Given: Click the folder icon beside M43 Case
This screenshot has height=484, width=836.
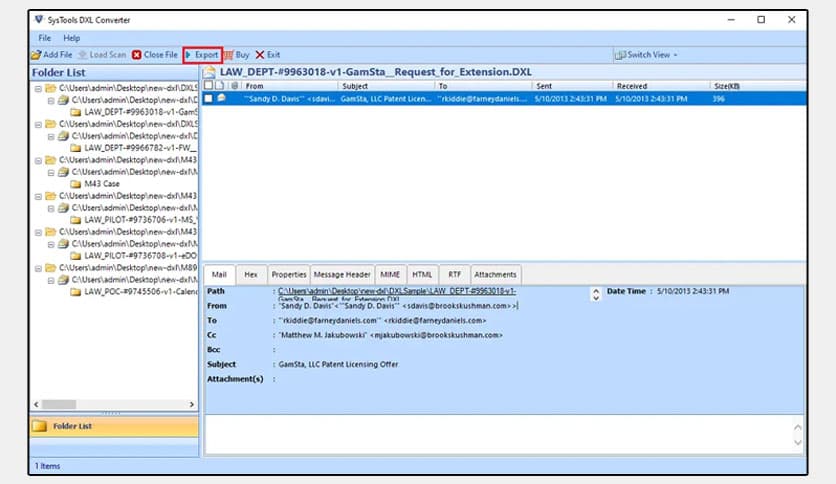Looking at the screenshot, I should coord(76,184).
